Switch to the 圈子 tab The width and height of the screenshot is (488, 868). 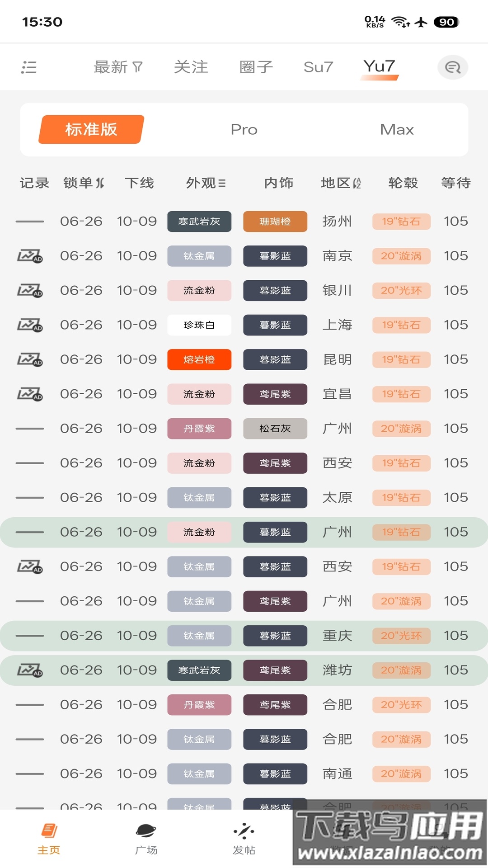pos(256,66)
